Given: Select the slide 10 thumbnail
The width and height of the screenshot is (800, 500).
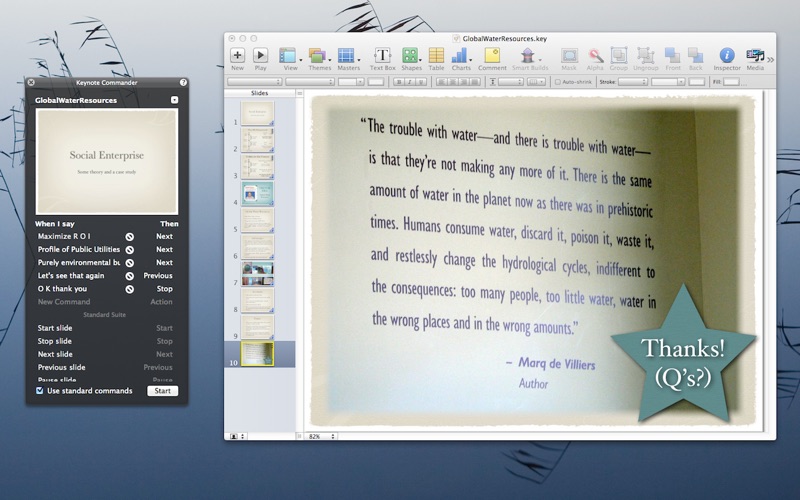Looking at the screenshot, I should point(257,354).
